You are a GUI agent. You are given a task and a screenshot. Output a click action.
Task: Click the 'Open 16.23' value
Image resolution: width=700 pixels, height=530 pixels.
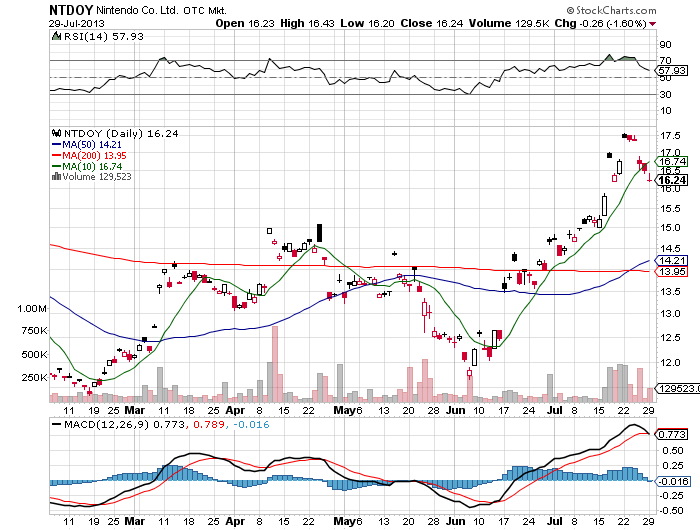tap(245, 23)
